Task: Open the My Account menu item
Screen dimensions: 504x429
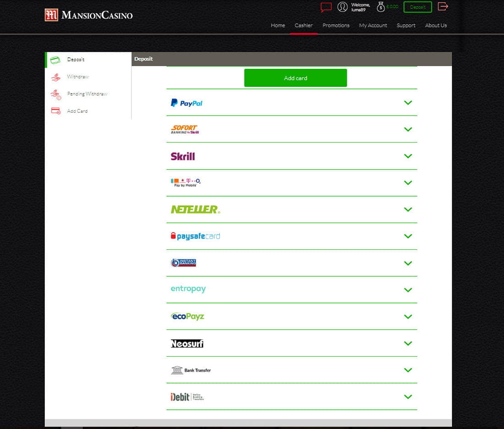Action: 373,25
